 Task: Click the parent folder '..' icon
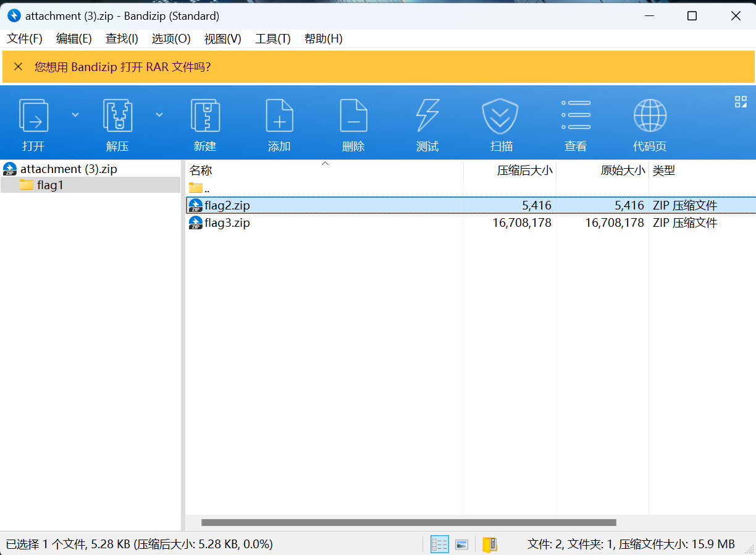(196, 188)
